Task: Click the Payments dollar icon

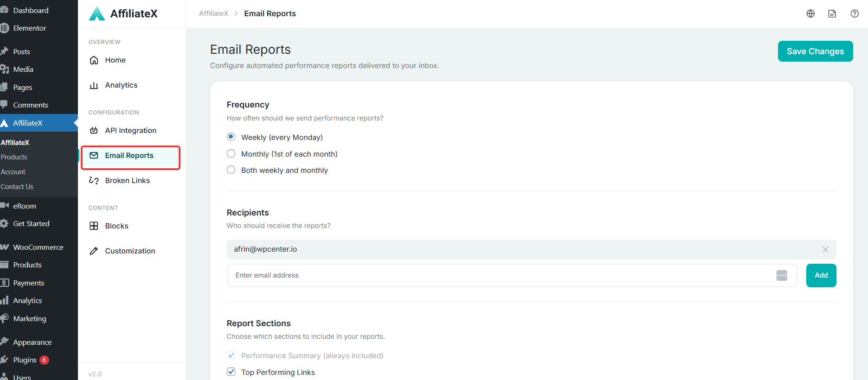Action: tap(5, 283)
